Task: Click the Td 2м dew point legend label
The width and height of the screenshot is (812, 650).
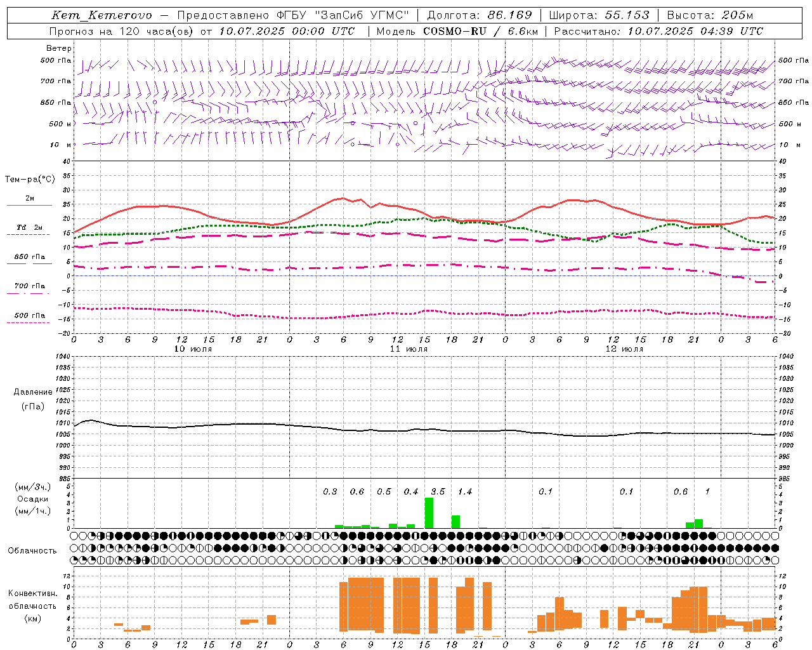Action: coord(30,227)
